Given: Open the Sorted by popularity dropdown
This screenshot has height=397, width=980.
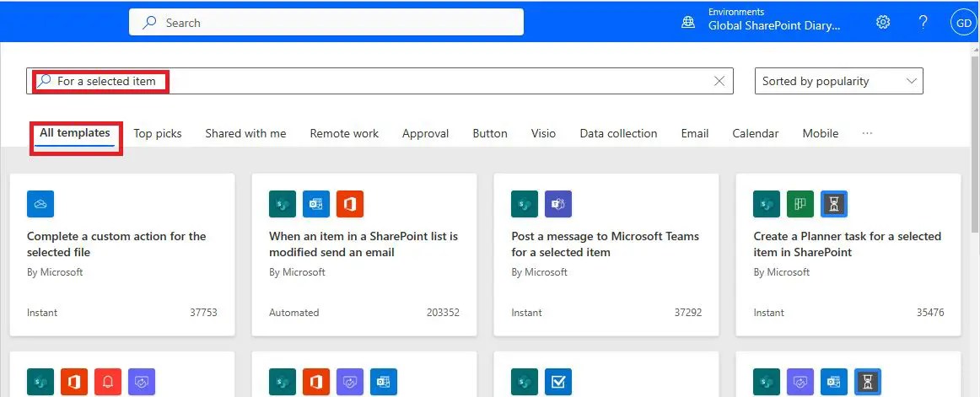Looking at the screenshot, I should (839, 81).
